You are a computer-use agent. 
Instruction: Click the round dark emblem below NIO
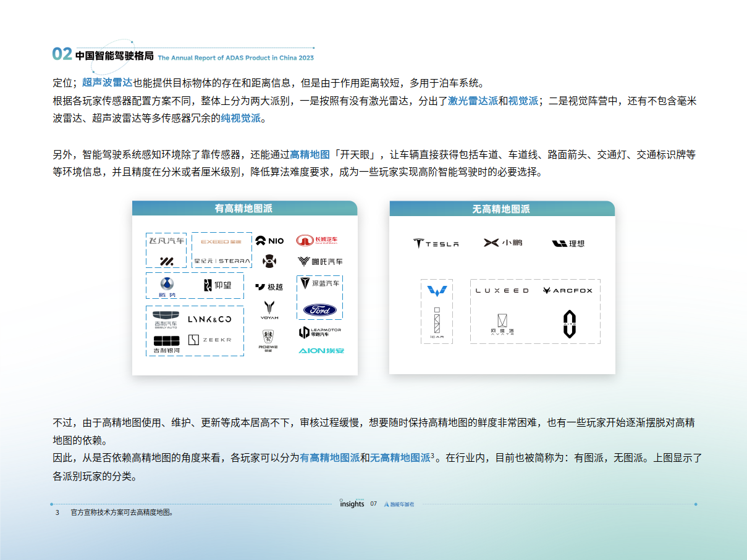click(269, 261)
